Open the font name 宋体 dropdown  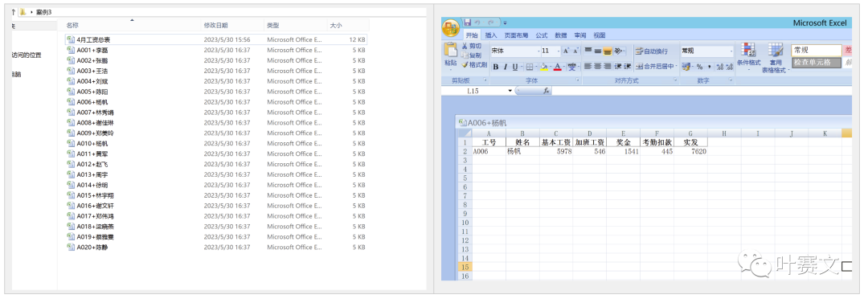538,51
